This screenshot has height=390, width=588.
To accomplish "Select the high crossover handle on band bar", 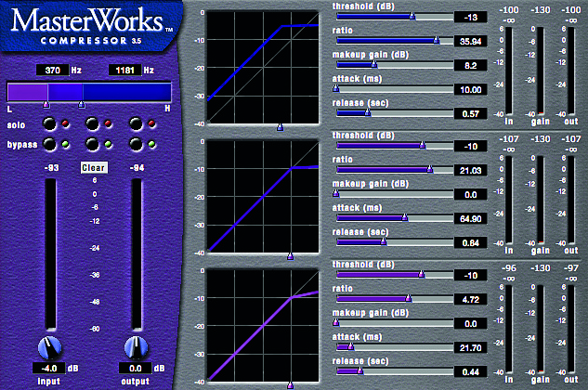I will click(81, 105).
